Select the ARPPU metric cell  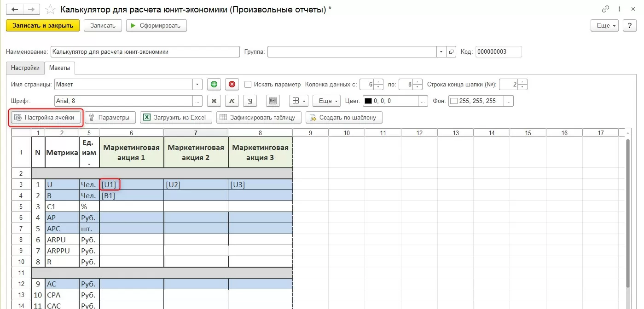(62, 251)
